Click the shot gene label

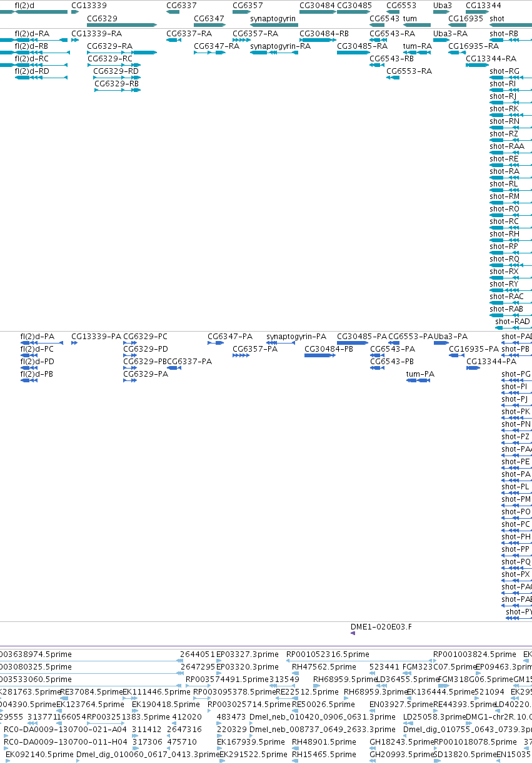coord(497,19)
